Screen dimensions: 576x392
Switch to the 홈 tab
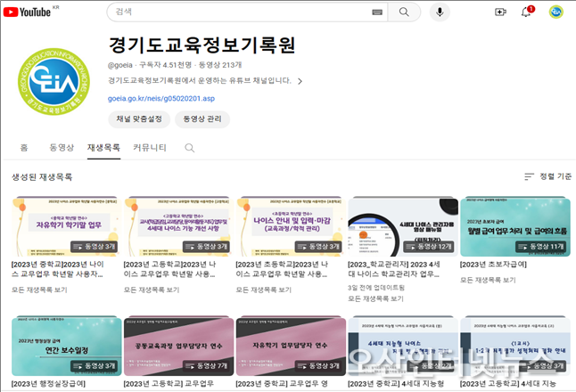point(24,148)
